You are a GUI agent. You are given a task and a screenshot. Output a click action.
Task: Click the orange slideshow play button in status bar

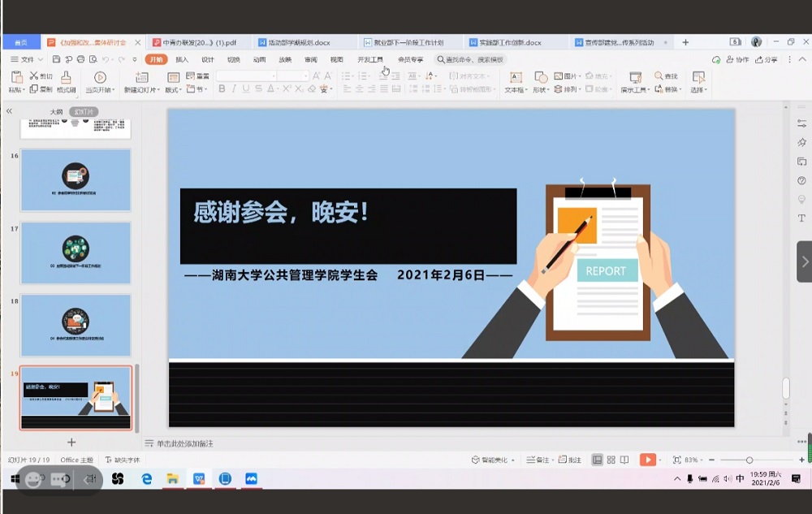click(647, 460)
